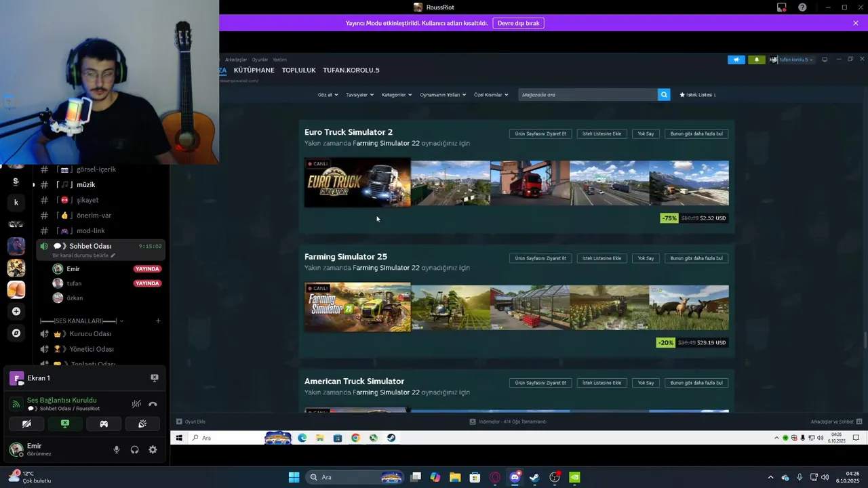This screenshot has height=488, width=868.
Task: Click Sohbet Odası voice channel
Action: coord(100,249)
